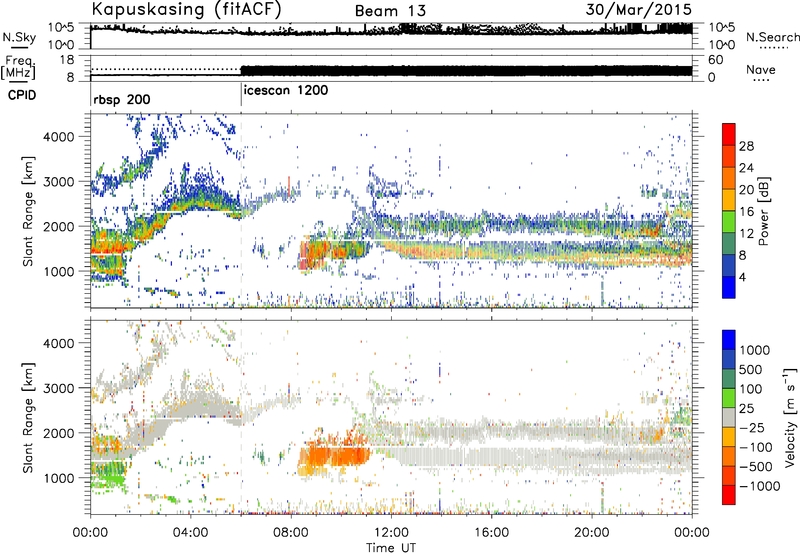Pick the blue top segment of Velocity colorbar
This screenshot has width=800, height=554.
729,340
